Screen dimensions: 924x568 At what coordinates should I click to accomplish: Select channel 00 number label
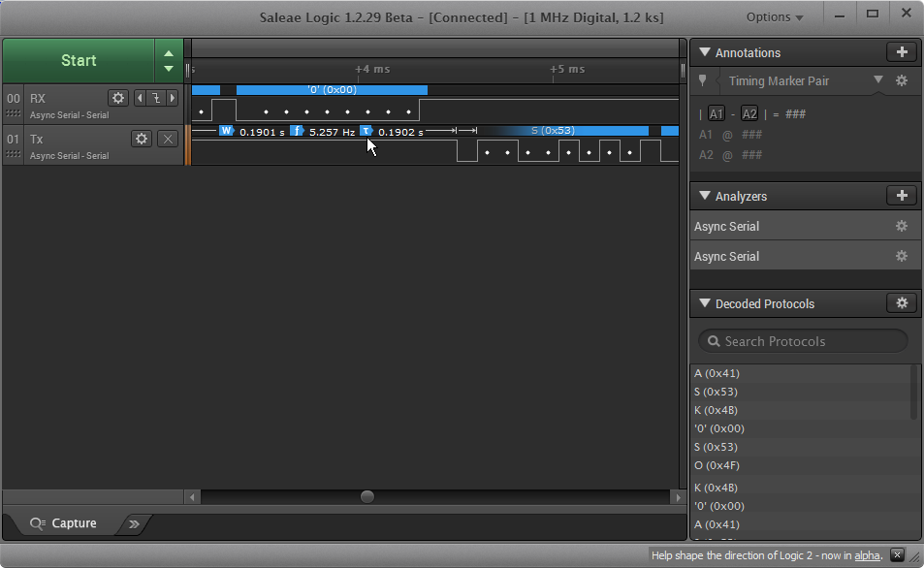coord(13,99)
